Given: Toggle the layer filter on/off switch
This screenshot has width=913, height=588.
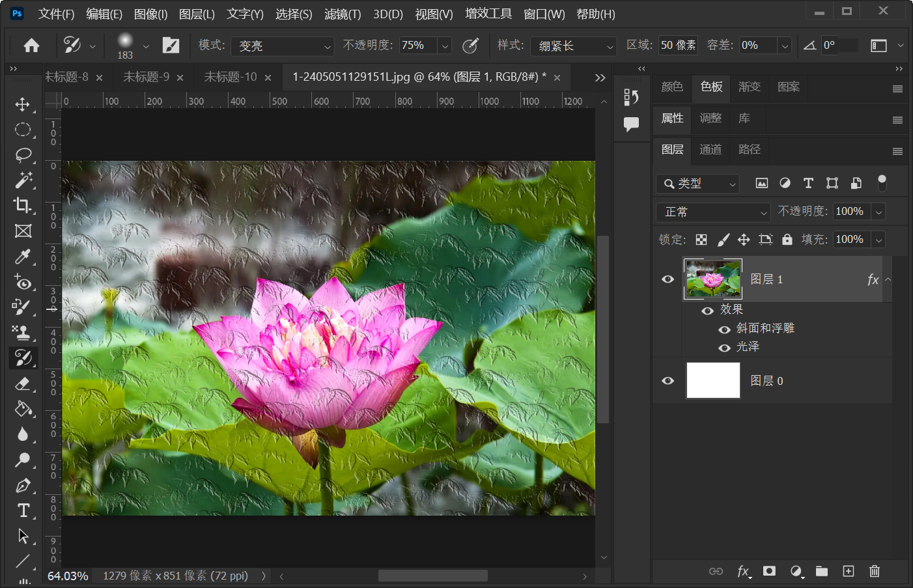Looking at the screenshot, I should [882, 183].
